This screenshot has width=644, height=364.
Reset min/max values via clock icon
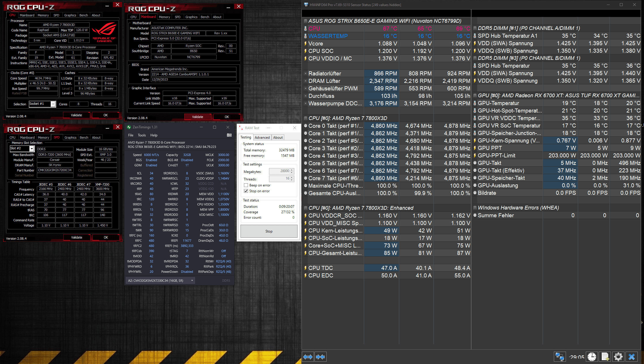pos(592,357)
